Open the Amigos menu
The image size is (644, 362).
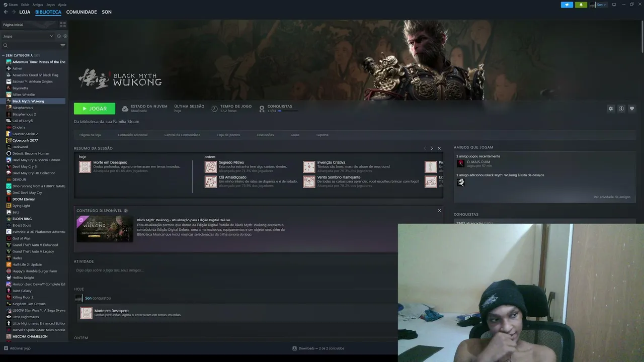[38, 5]
